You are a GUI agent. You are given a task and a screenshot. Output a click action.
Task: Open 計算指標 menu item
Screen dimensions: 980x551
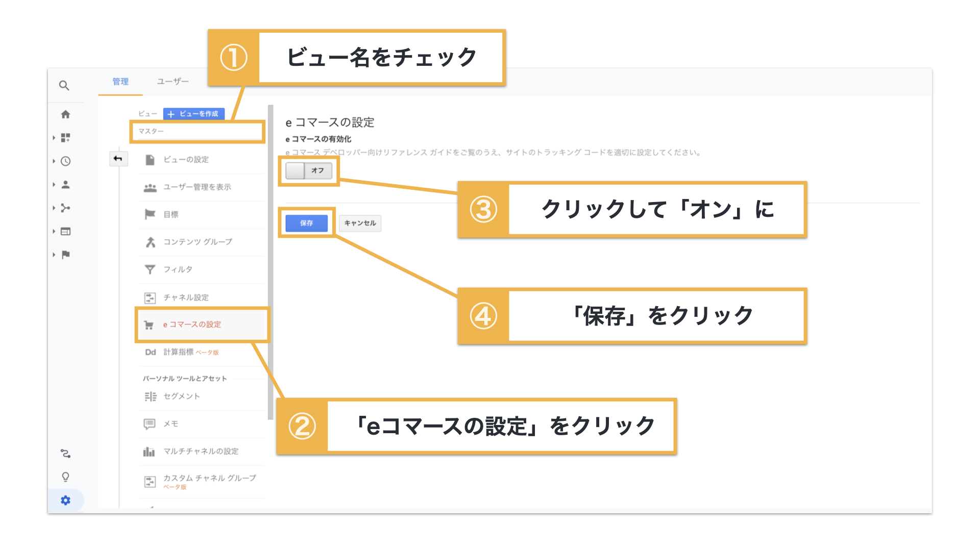pyautogui.click(x=202, y=352)
